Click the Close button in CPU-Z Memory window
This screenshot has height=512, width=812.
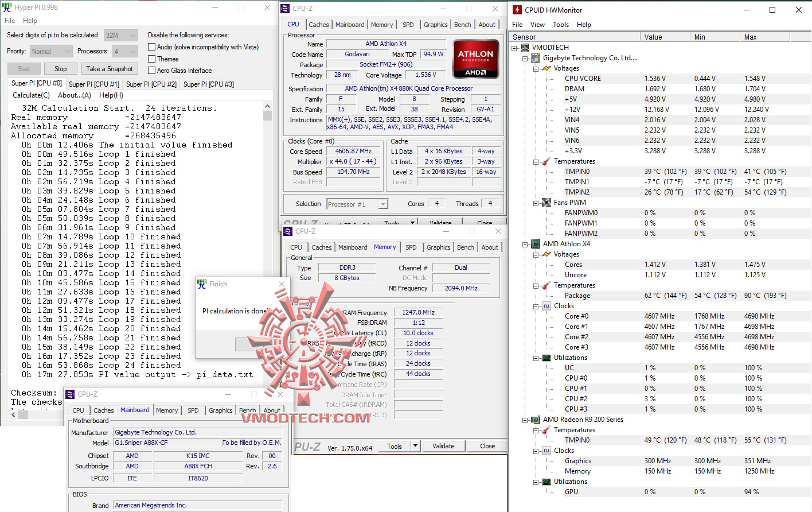click(487, 446)
